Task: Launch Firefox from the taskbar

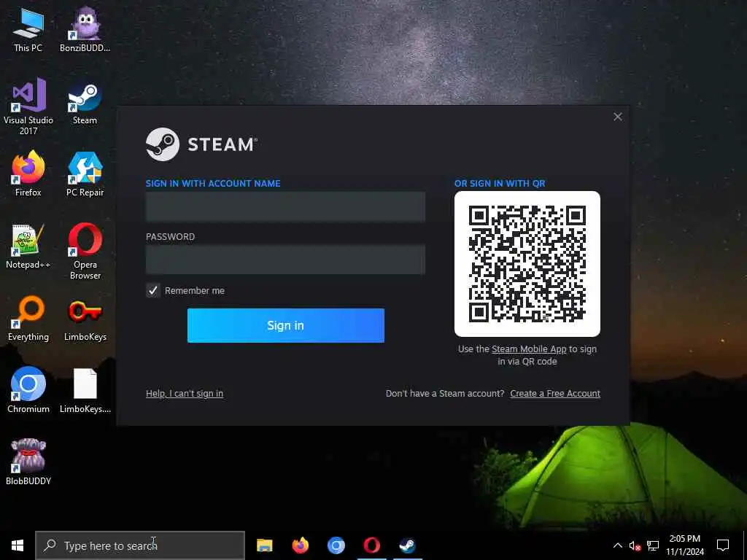Action: click(300, 545)
